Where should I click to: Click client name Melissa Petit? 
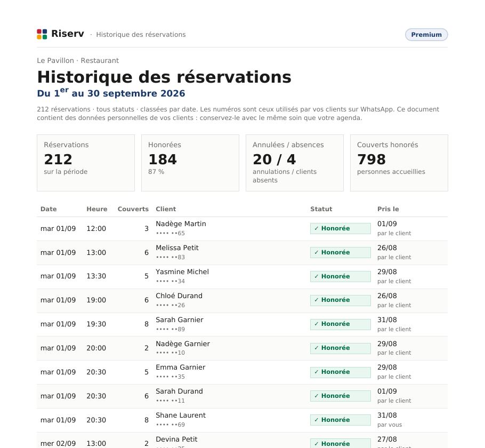pyautogui.click(x=177, y=247)
